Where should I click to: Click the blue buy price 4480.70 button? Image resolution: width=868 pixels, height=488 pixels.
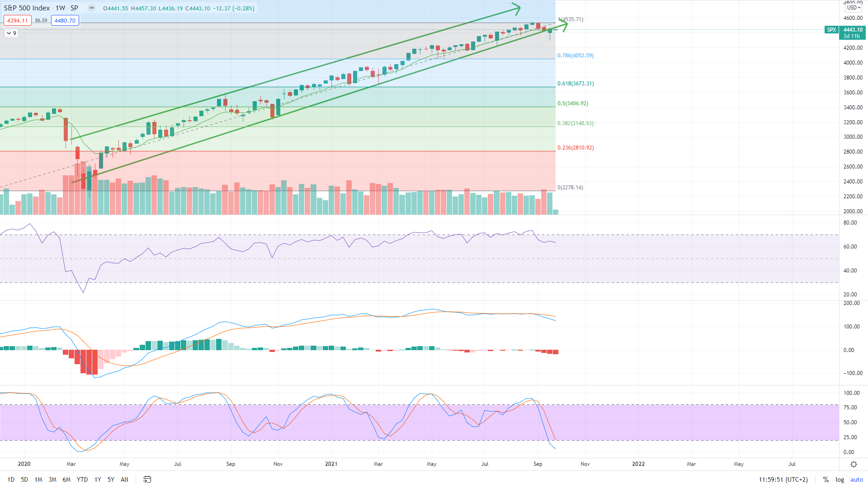tap(65, 20)
